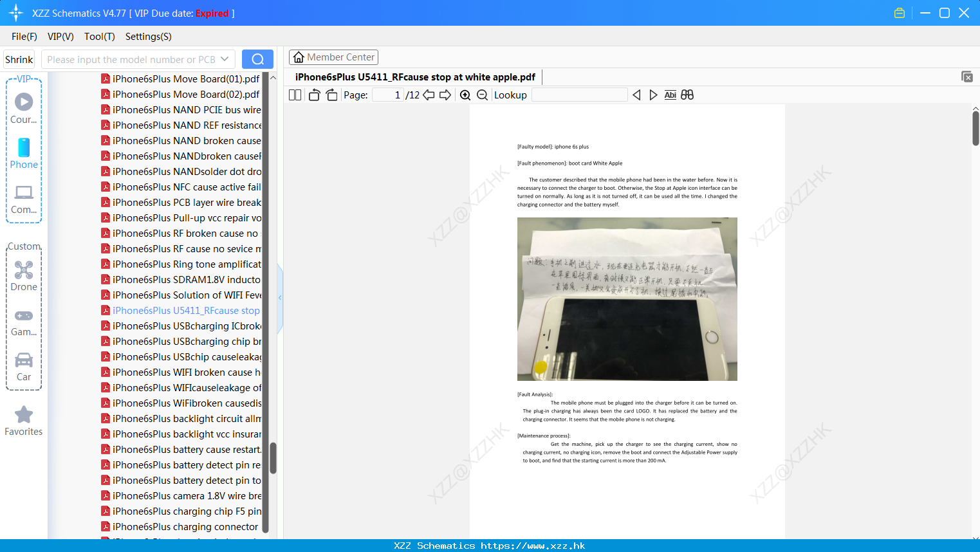Open iPhone6sPlus charging connector file
The width and height of the screenshot is (980, 552).
(180, 527)
